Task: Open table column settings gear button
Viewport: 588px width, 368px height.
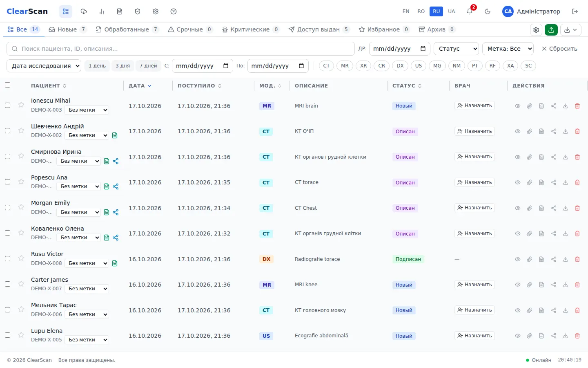Action: pyautogui.click(x=536, y=29)
